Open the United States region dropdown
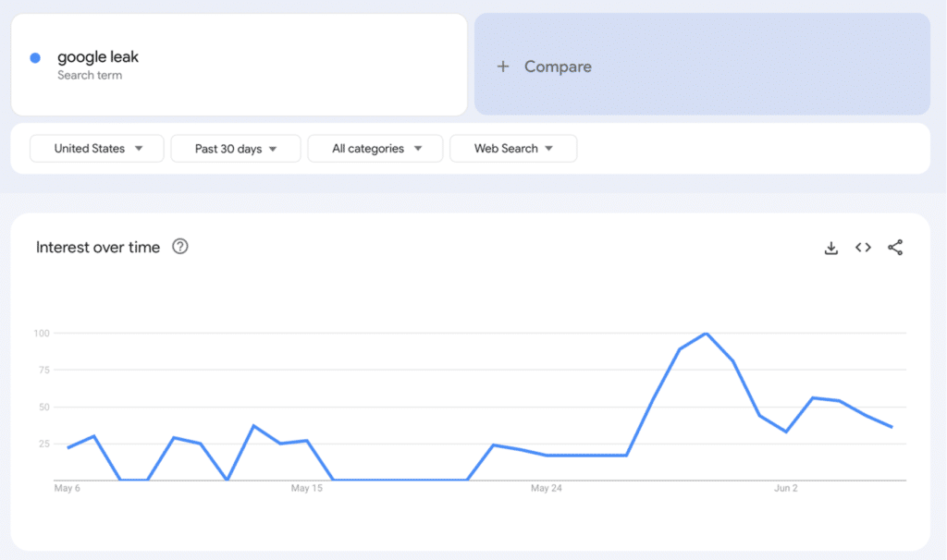Image resolution: width=947 pixels, height=560 pixels. click(x=96, y=148)
